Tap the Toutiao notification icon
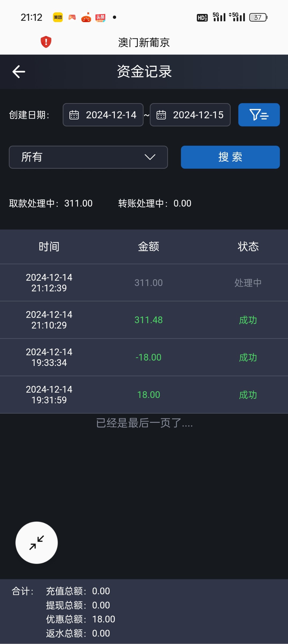This screenshot has height=644, width=288. coord(100,18)
